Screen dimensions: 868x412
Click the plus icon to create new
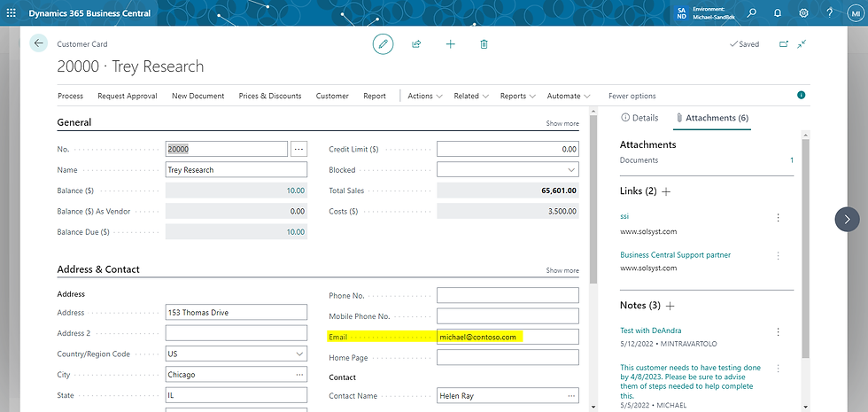450,43
